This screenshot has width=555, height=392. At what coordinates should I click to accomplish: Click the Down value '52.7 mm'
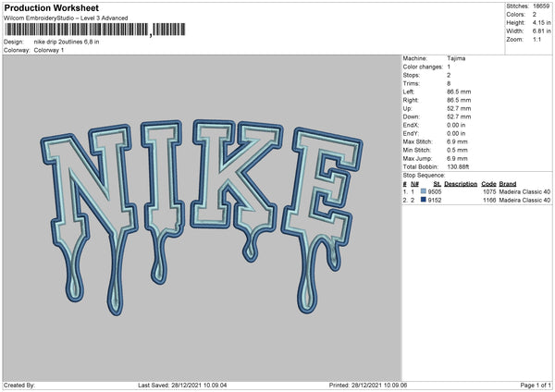(x=459, y=116)
